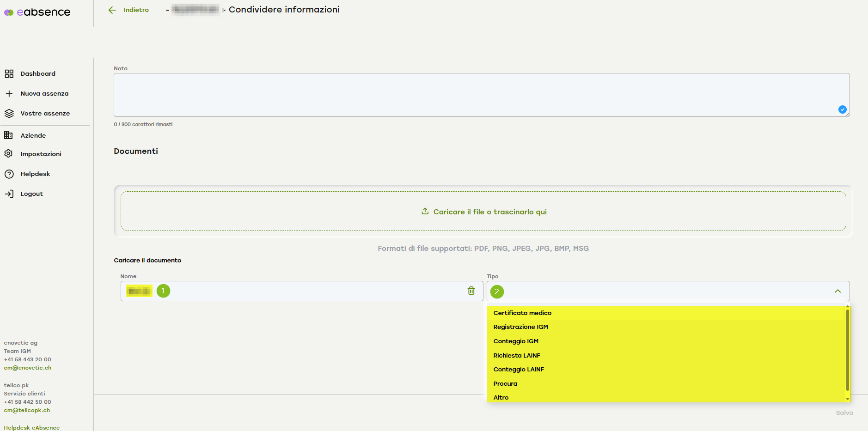Click the Vostre assenze layers icon
The image size is (868, 431).
9,114
